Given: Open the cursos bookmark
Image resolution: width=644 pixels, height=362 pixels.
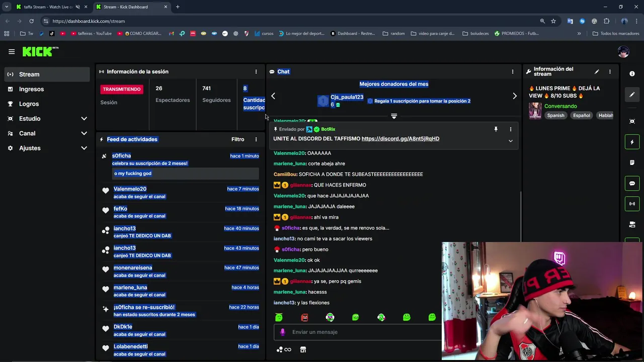Looking at the screenshot, I should point(264,34).
